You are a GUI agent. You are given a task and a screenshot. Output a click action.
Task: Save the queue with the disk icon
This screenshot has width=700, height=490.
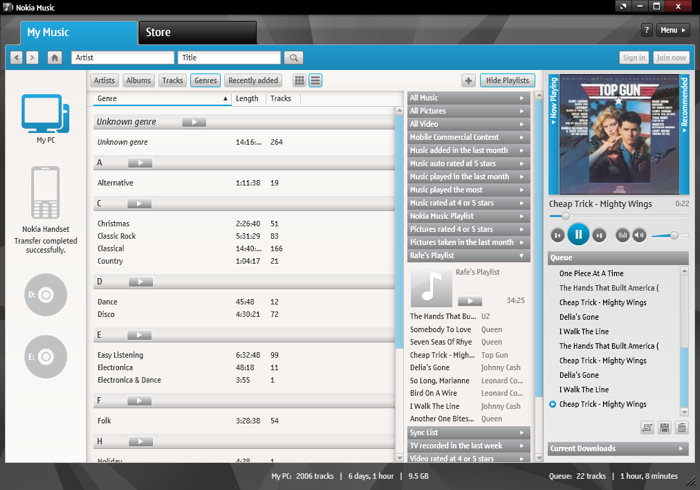pyautogui.click(x=664, y=428)
